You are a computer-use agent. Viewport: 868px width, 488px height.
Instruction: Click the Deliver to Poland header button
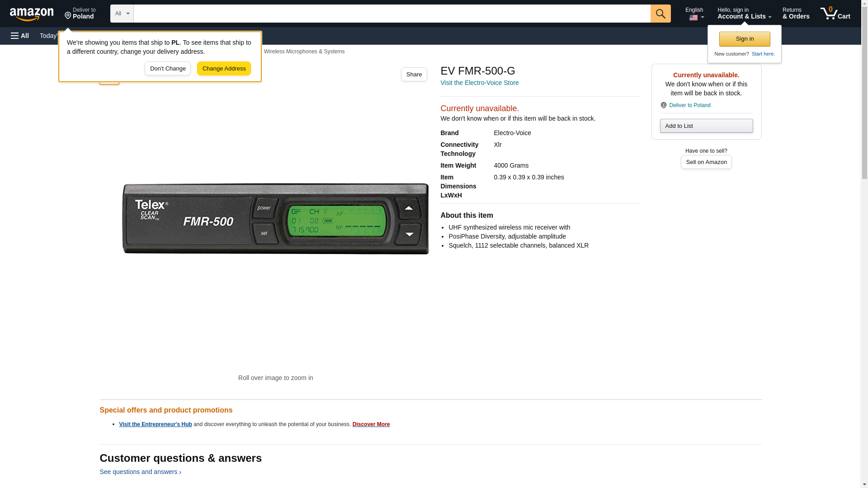click(x=80, y=14)
